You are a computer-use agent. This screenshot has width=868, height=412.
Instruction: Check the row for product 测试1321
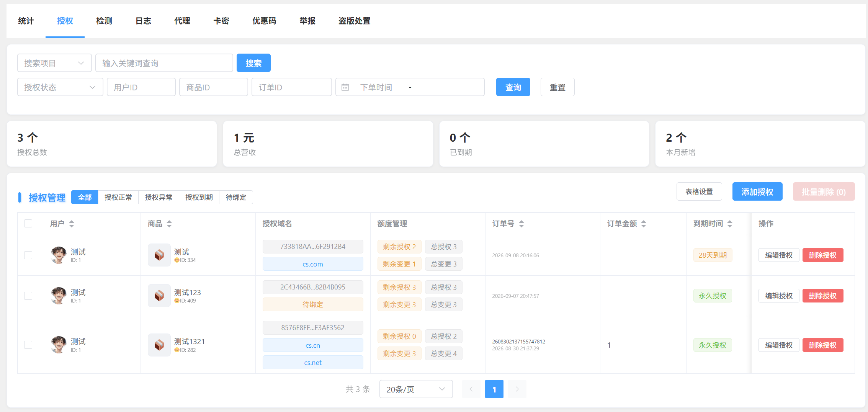[x=28, y=345]
